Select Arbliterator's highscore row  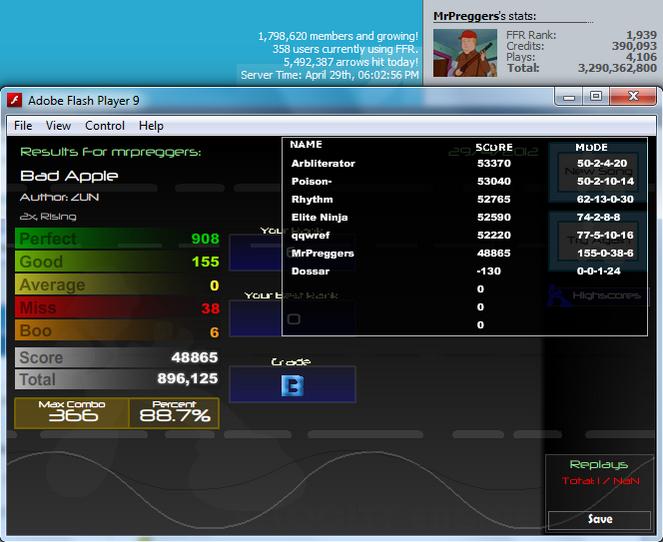[x=464, y=163]
